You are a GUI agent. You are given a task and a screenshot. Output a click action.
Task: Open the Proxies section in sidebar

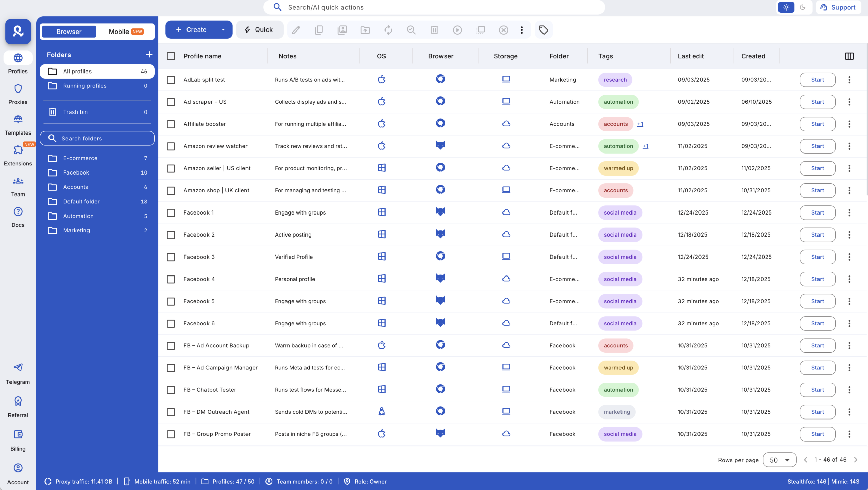click(x=18, y=94)
